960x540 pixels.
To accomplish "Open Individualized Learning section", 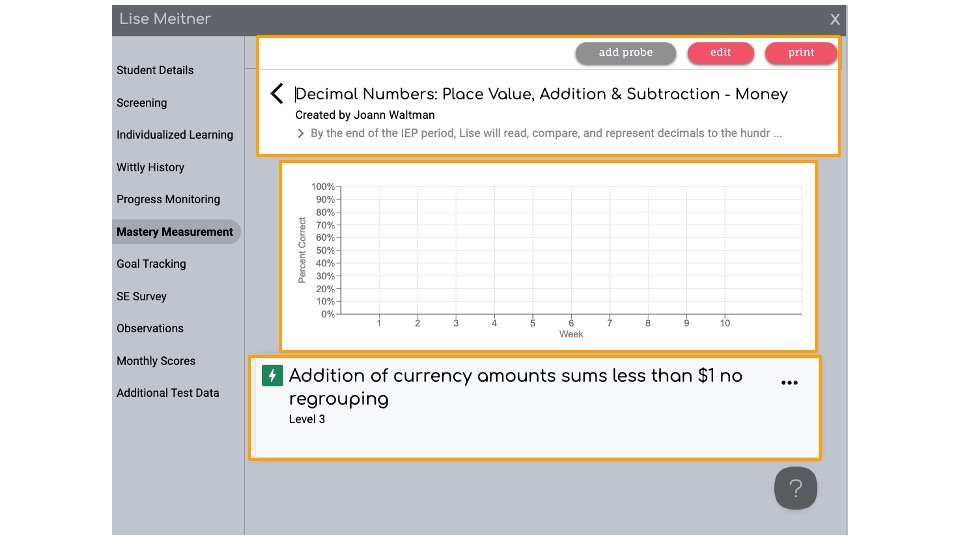I will [x=174, y=135].
